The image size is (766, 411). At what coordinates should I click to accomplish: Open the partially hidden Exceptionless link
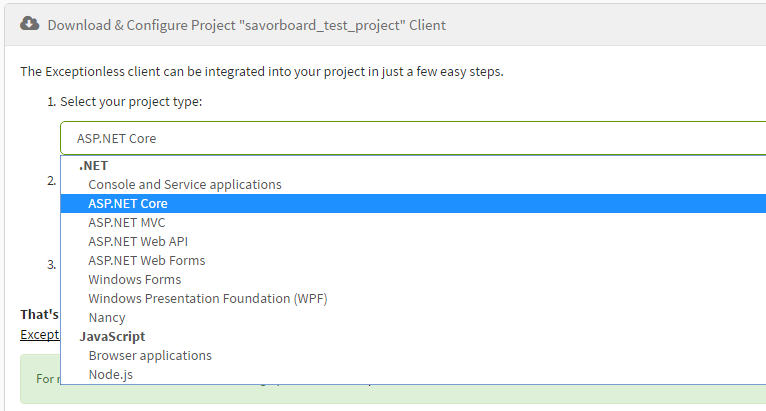click(40, 335)
